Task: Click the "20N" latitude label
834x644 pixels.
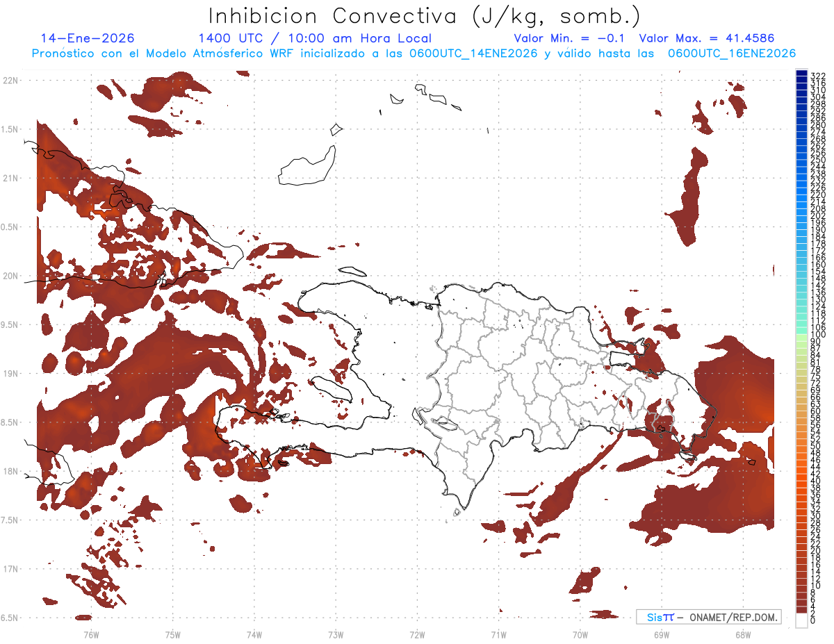Action: [x=10, y=276]
